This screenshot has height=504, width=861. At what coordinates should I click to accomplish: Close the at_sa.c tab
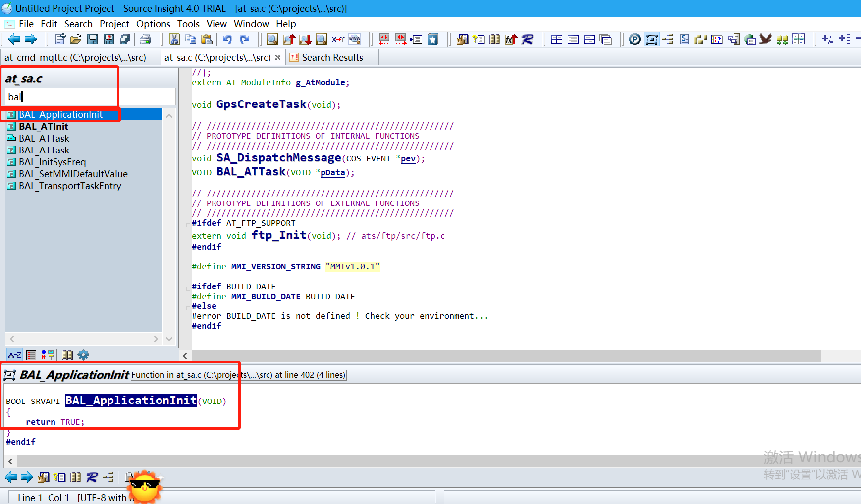click(x=278, y=57)
